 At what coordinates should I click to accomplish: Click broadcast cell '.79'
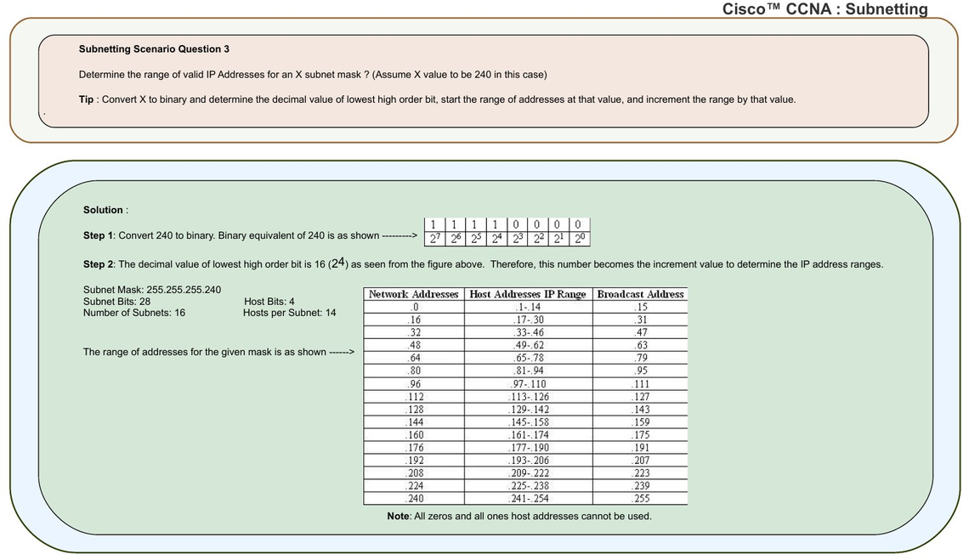pos(640,358)
